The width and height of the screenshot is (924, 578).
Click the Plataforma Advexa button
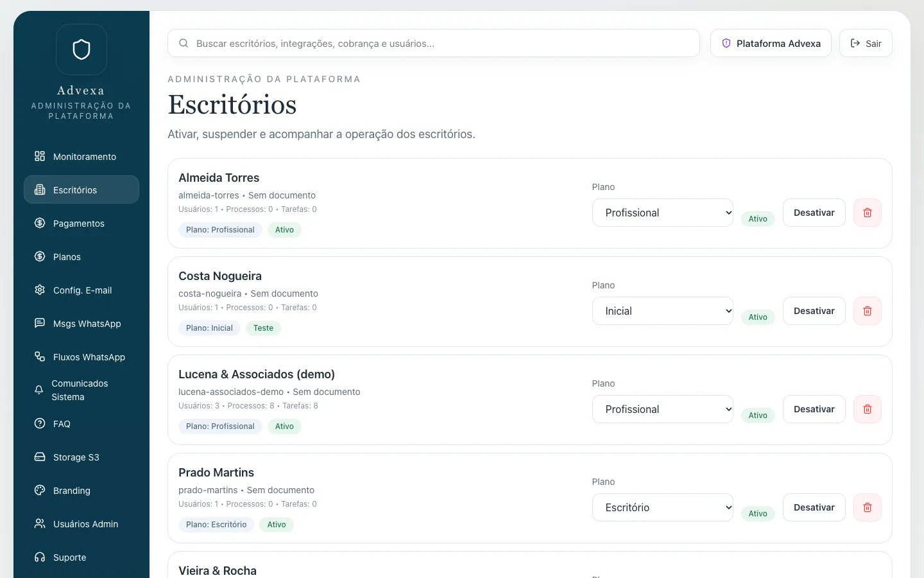pos(771,43)
